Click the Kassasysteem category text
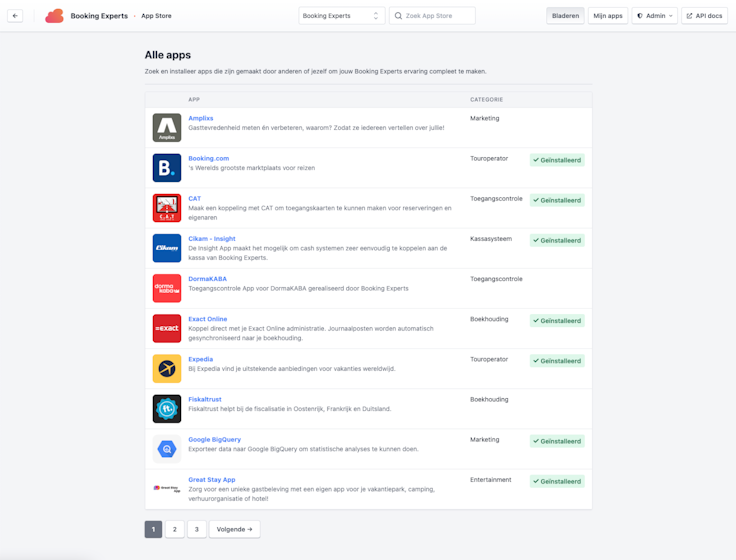The width and height of the screenshot is (736, 560). (x=491, y=238)
